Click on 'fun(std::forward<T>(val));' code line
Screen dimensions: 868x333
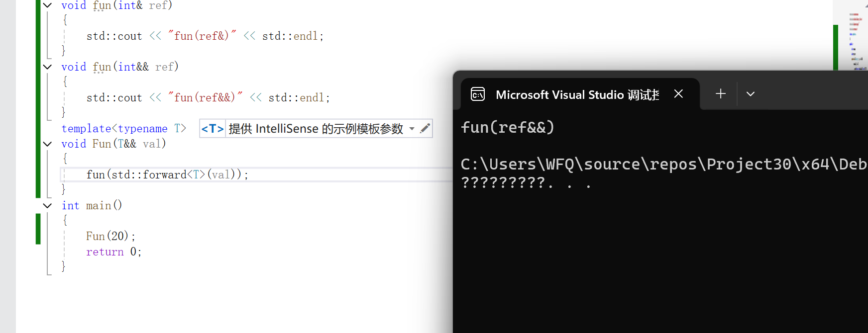pos(167,174)
